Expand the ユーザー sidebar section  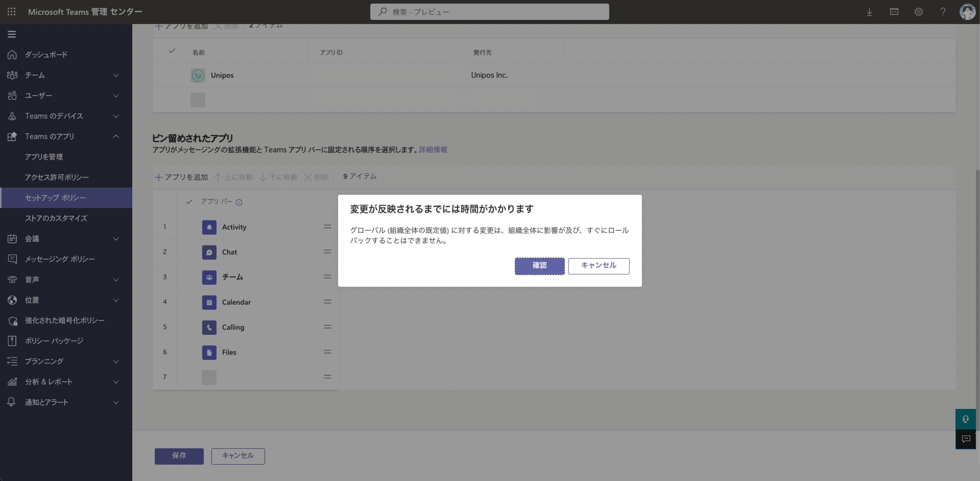point(116,96)
